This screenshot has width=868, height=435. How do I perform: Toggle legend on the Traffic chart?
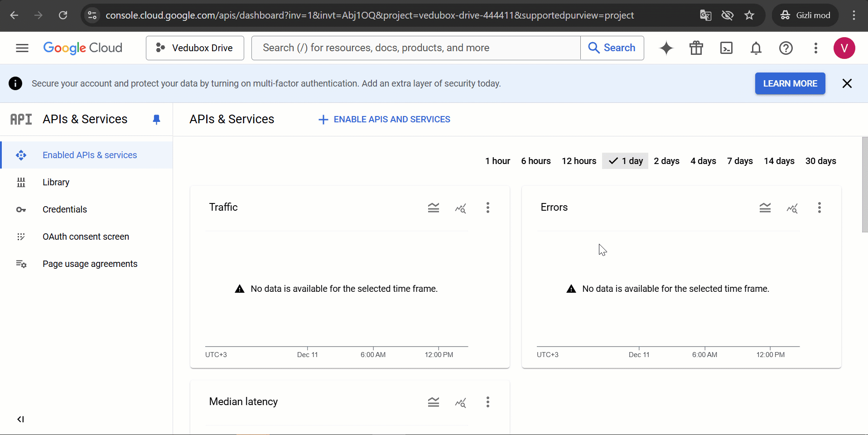tap(434, 208)
